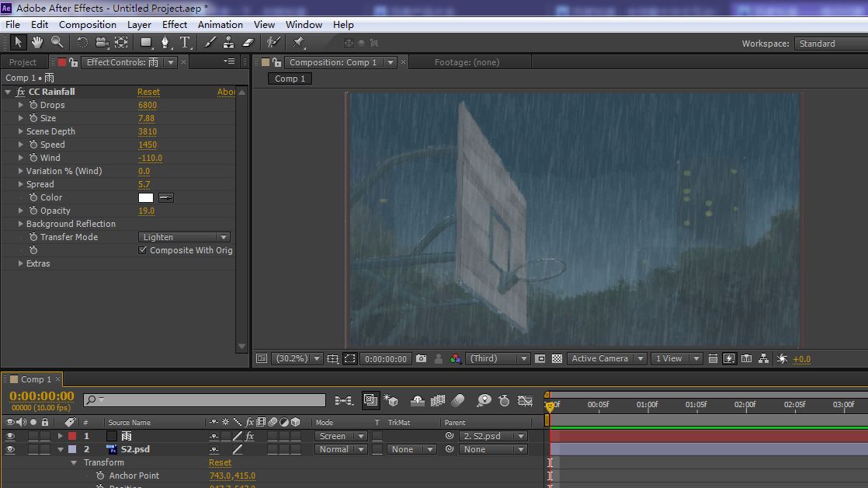Select the Zoom magnifier tool
This screenshot has height=488, width=868.
(x=57, y=43)
